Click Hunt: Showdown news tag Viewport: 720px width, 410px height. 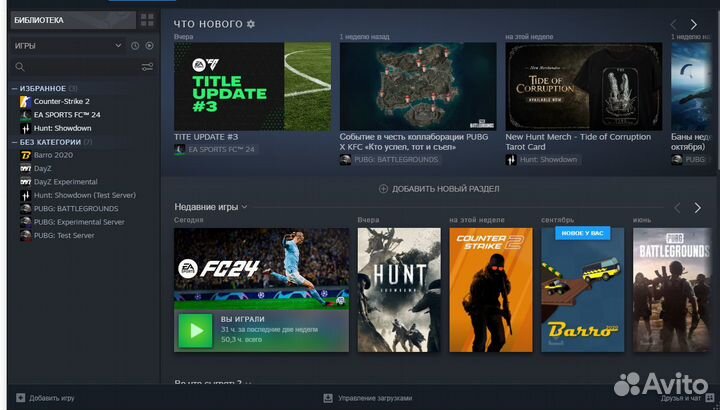click(542, 159)
